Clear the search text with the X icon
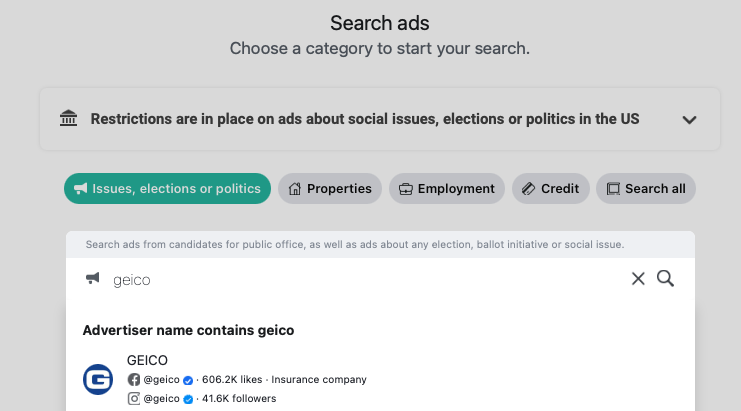The image size is (741, 411). pyautogui.click(x=638, y=279)
